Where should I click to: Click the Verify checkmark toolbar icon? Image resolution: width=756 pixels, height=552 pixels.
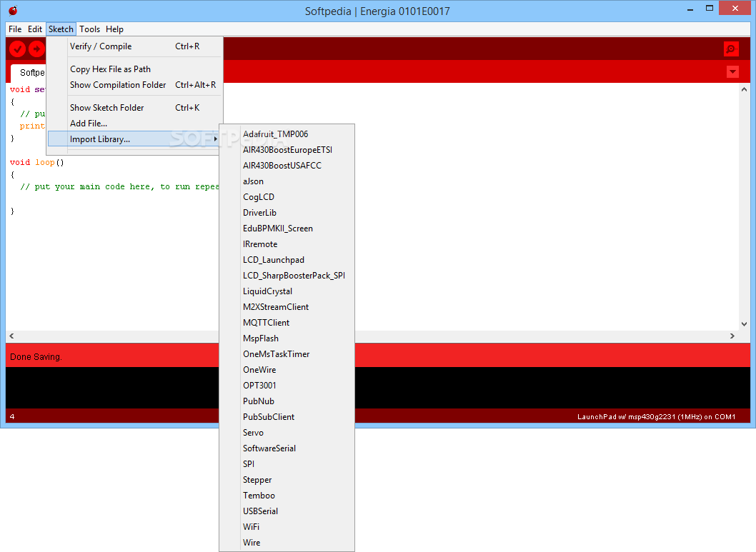click(x=17, y=49)
